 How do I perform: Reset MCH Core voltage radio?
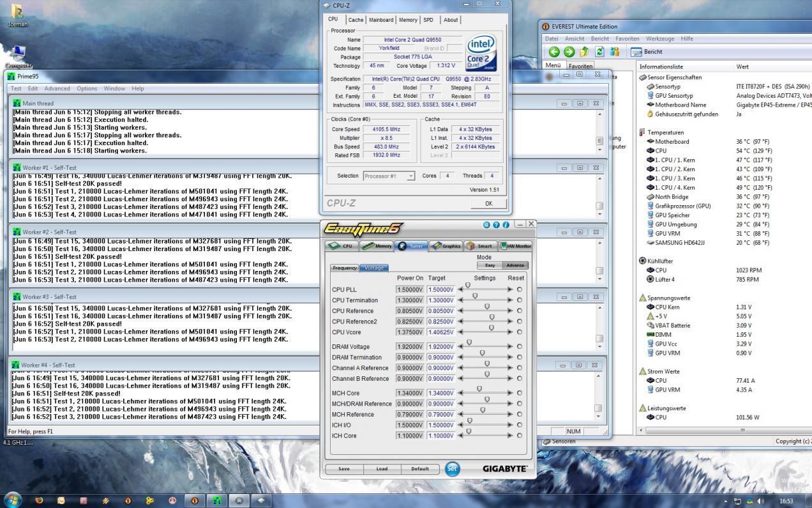click(x=519, y=393)
